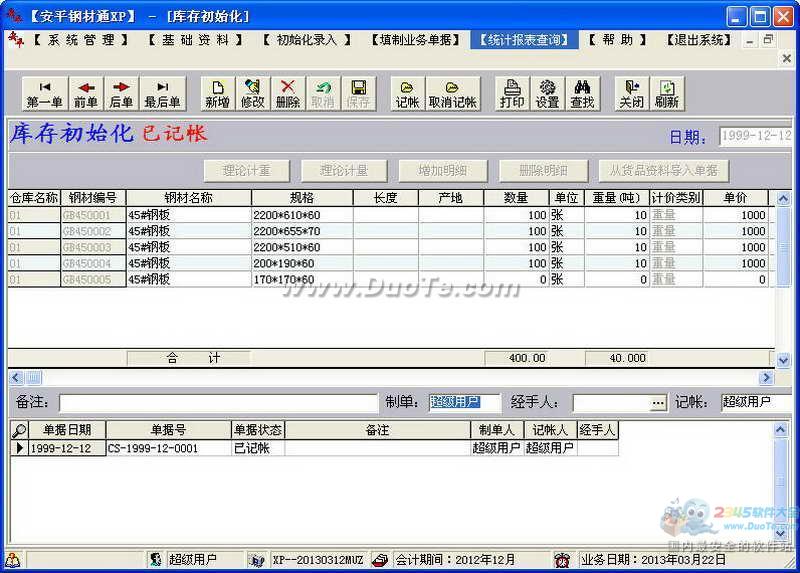Click the 增加明细 button
The width and height of the screenshot is (800, 573).
pos(442,170)
